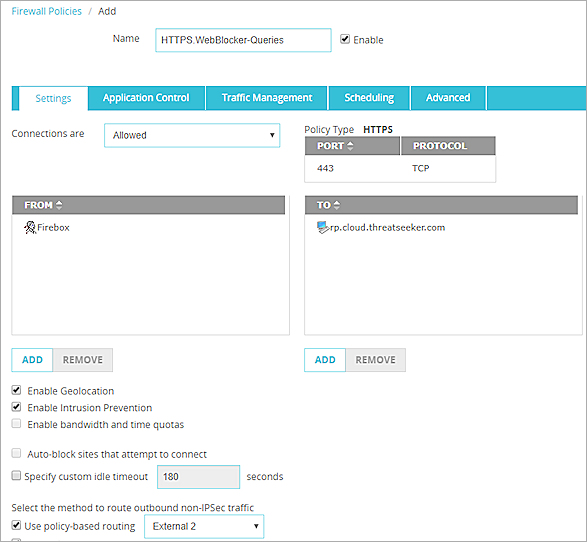587x542 pixels.
Task: Toggle the Enable policy checkbox
Action: point(345,39)
